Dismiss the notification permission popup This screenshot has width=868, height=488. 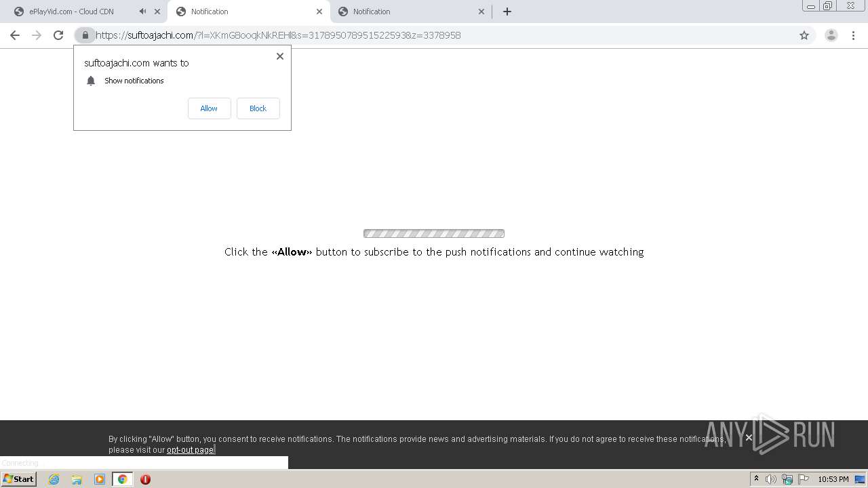coord(279,56)
